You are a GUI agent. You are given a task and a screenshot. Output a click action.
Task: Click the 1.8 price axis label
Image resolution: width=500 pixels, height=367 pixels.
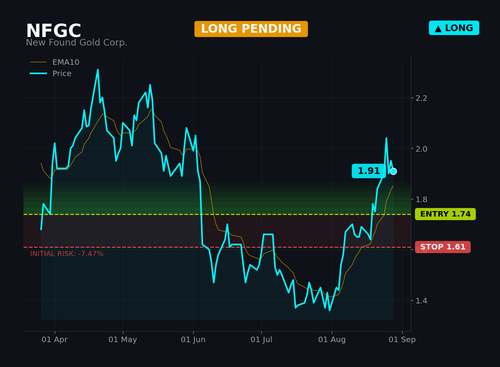point(421,200)
